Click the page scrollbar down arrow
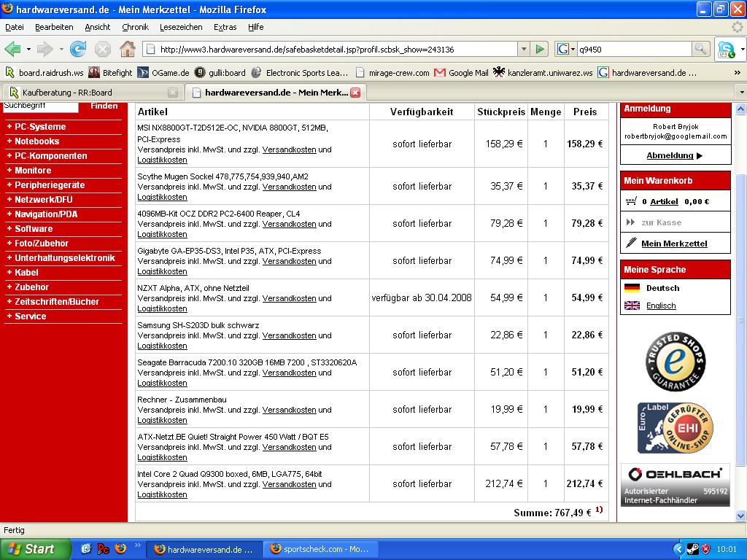747x560 pixels. click(741, 516)
